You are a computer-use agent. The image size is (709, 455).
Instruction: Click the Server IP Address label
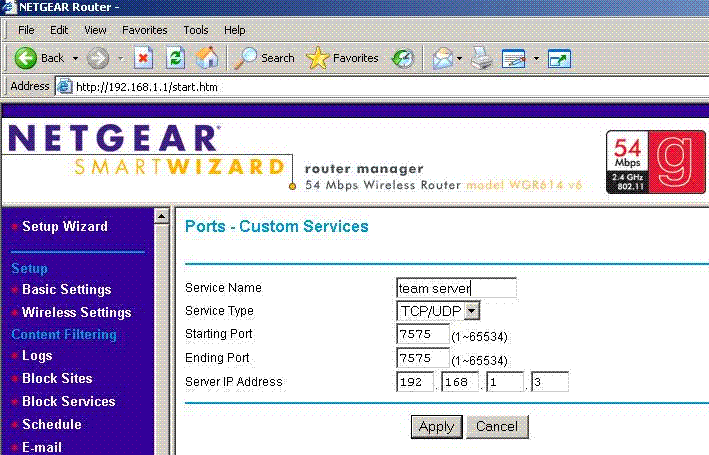pos(234,382)
